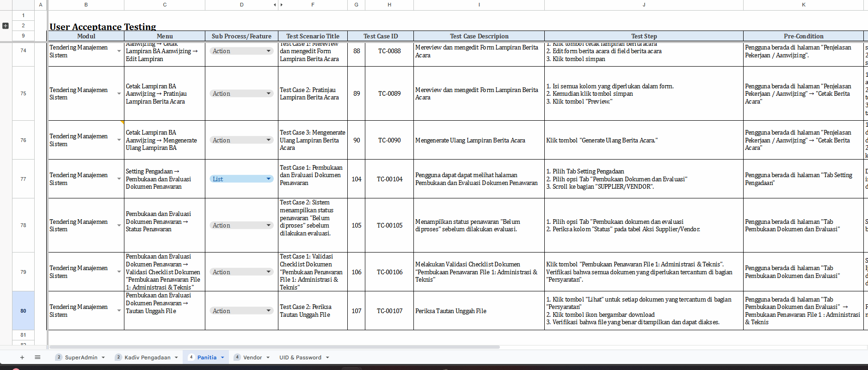Click comment count badge on Vendor tab
Screen dimensions: 868x370
237,357
